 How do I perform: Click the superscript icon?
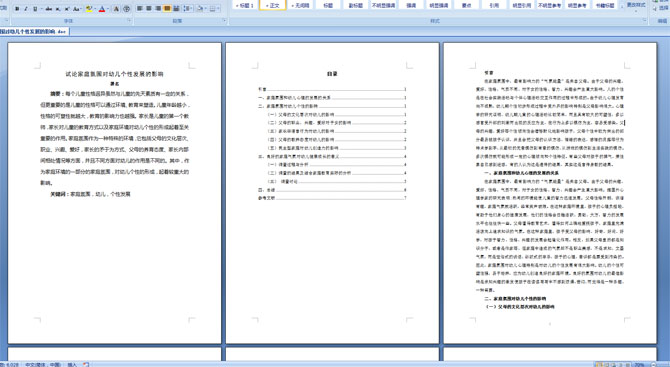point(67,9)
